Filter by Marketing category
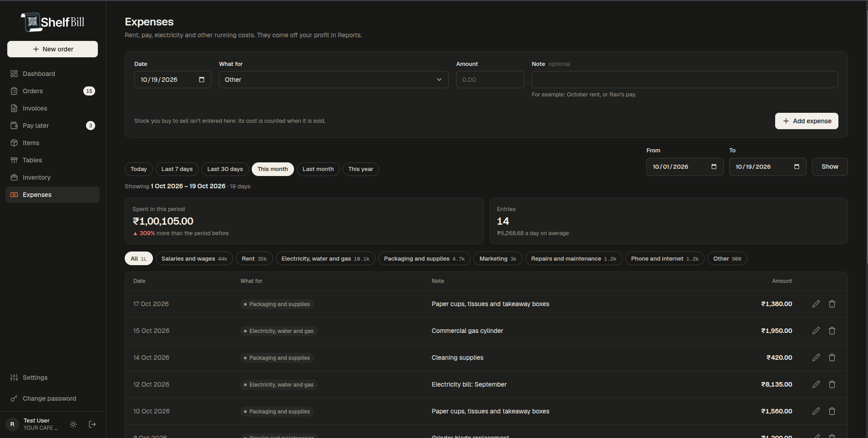This screenshot has height=438, width=868. pyautogui.click(x=498, y=259)
